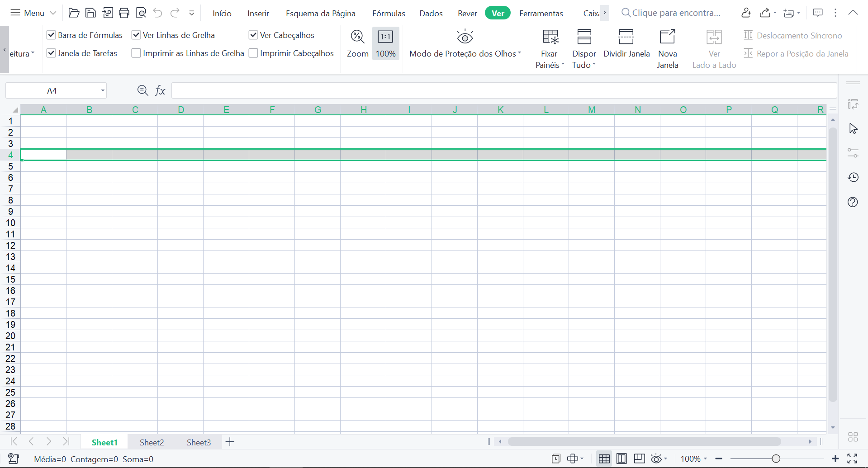
Task: Disable Ver Linhas de Grelha checkbox
Action: [136, 35]
